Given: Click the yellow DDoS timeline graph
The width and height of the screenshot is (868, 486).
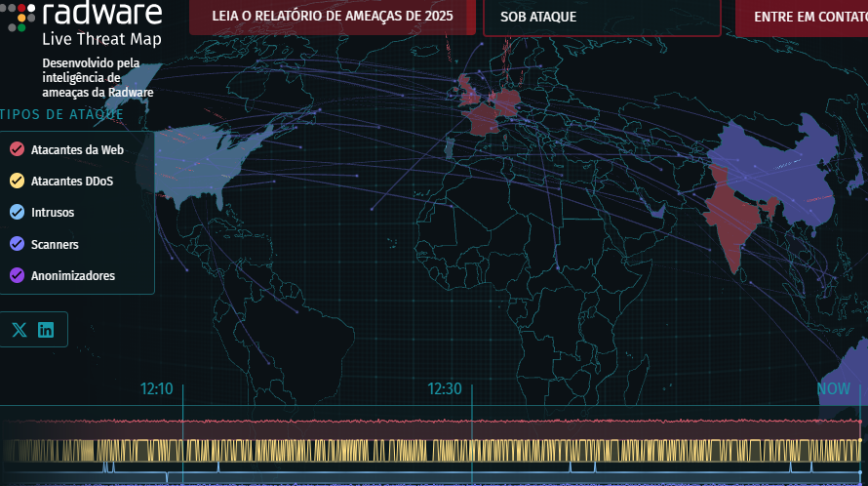Looking at the screenshot, I should pyautogui.click(x=432, y=451).
